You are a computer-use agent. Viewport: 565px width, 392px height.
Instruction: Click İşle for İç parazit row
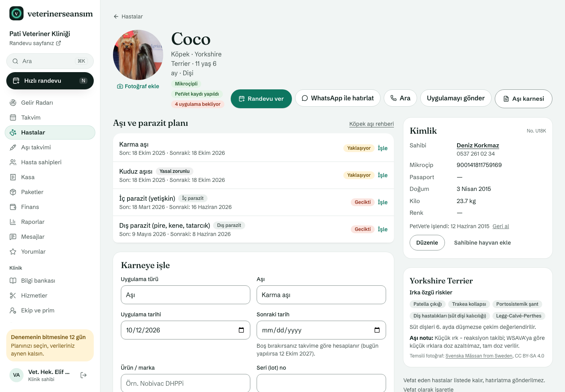click(x=383, y=202)
